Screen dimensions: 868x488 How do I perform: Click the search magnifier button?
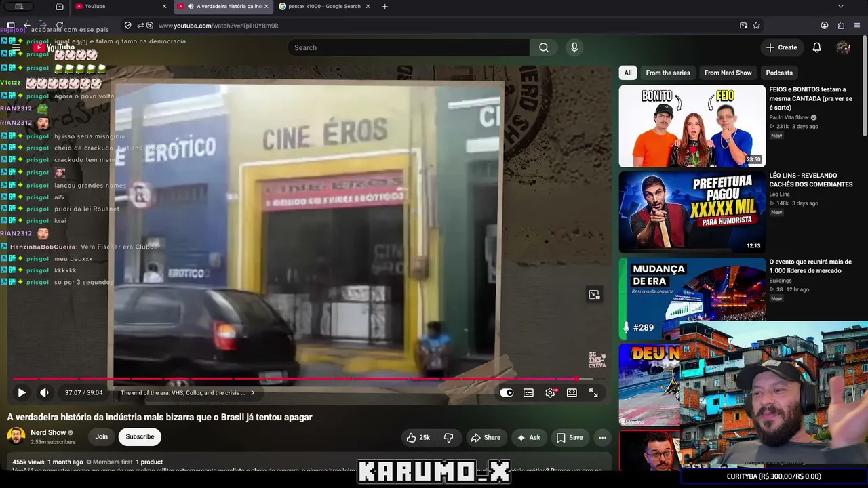click(544, 47)
